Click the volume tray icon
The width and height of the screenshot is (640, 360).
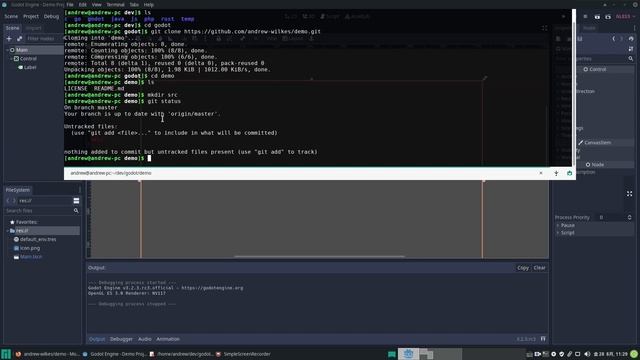click(x=587, y=354)
